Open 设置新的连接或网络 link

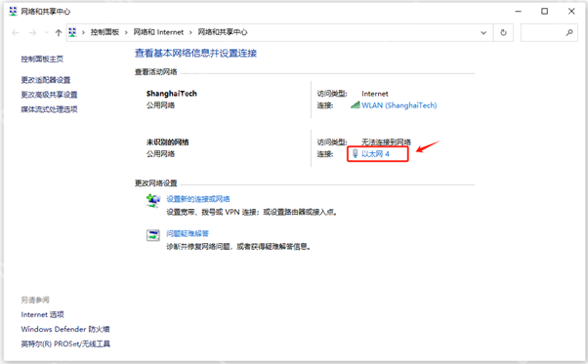coord(198,199)
